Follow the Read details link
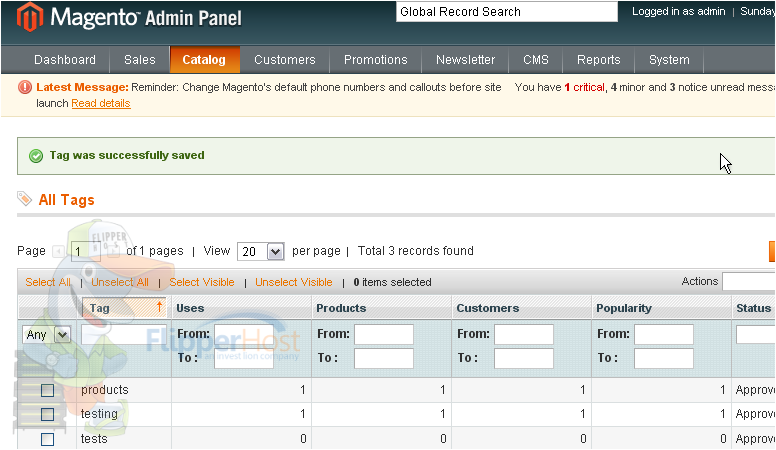This screenshot has height=450, width=776. pos(101,103)
